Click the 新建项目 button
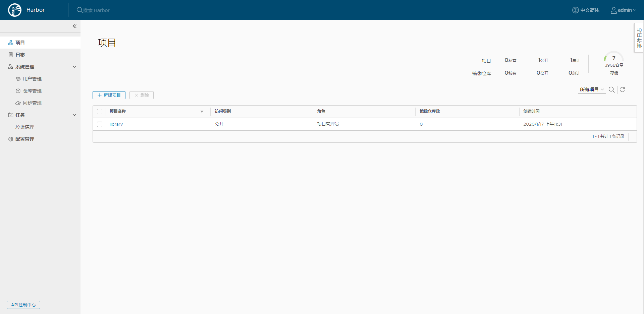The height and width of the screenshot is (314, 644). click(109, 95)
